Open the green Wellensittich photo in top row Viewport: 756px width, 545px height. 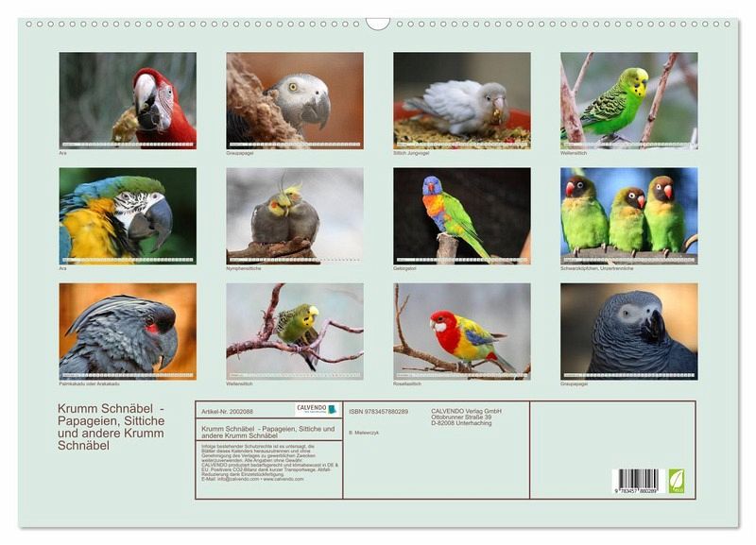click(x=628, y=101)
